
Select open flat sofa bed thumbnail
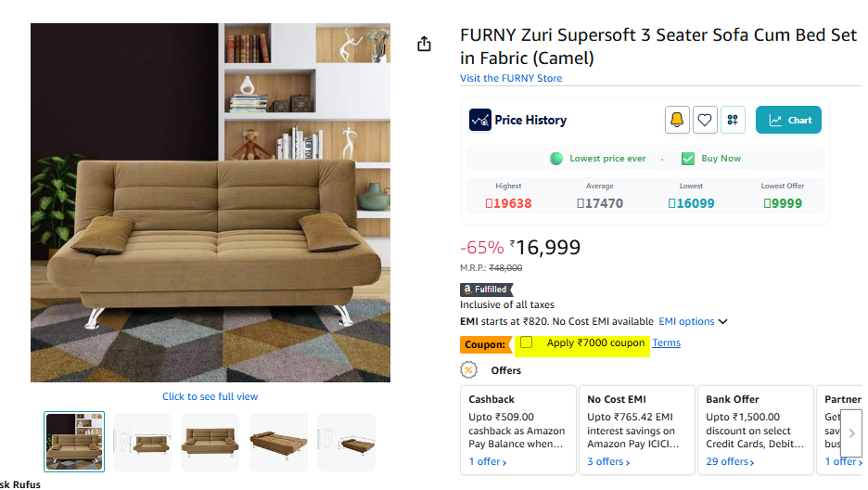[x=278, y=442]
